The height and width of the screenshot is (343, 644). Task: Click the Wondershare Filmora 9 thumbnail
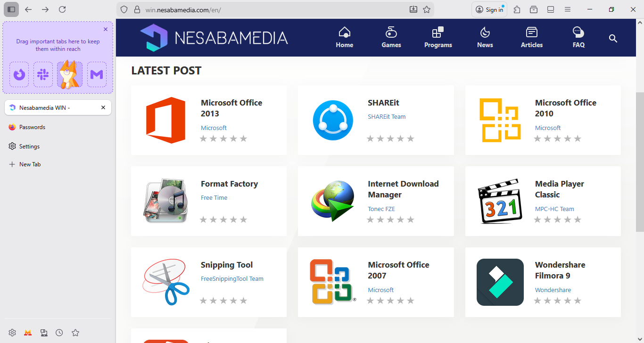500,282
